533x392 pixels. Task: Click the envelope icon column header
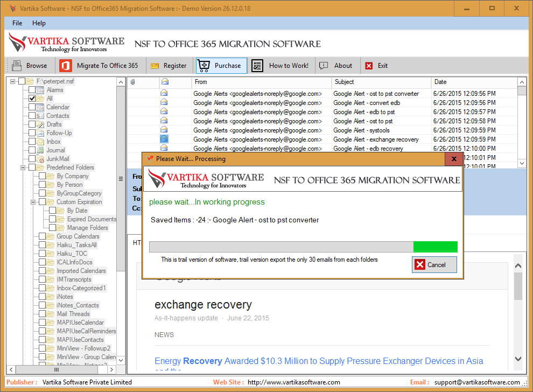click(x=165, y=82)
